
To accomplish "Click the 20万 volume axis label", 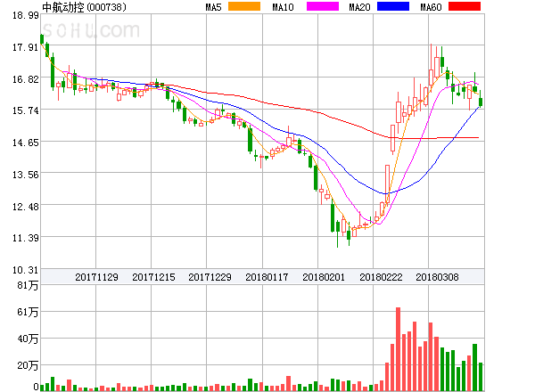I will click(x=28, y=366).
